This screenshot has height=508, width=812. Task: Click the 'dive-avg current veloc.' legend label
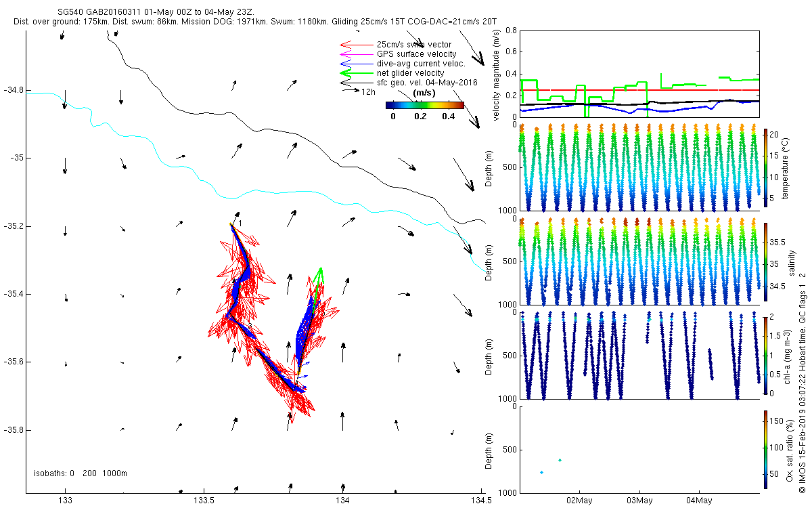420,64
